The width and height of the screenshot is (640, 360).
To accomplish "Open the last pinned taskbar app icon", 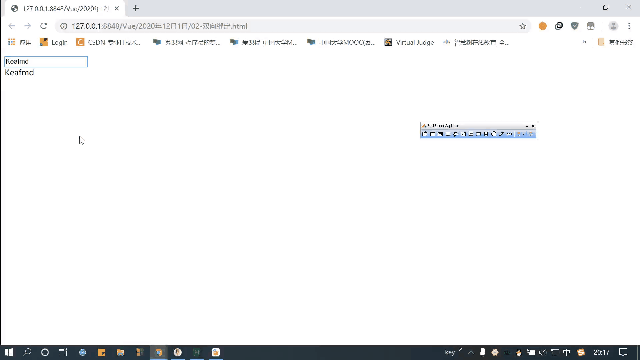I will coord(216,352).
